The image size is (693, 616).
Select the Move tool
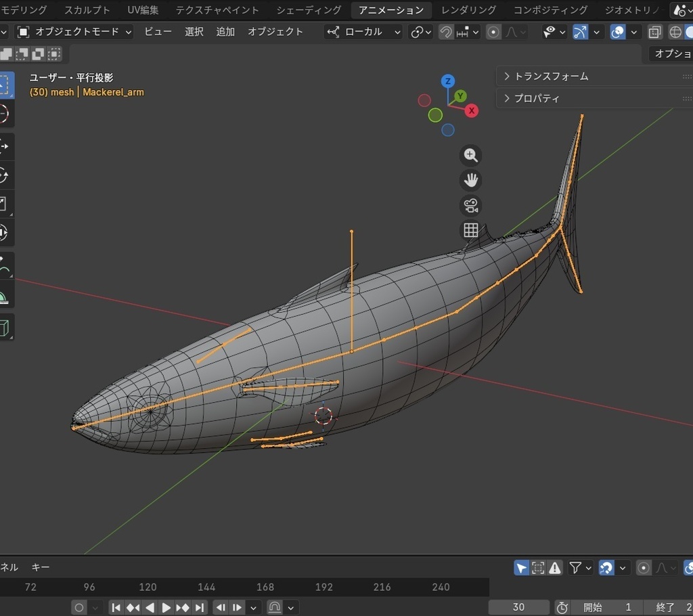(5, 146)
